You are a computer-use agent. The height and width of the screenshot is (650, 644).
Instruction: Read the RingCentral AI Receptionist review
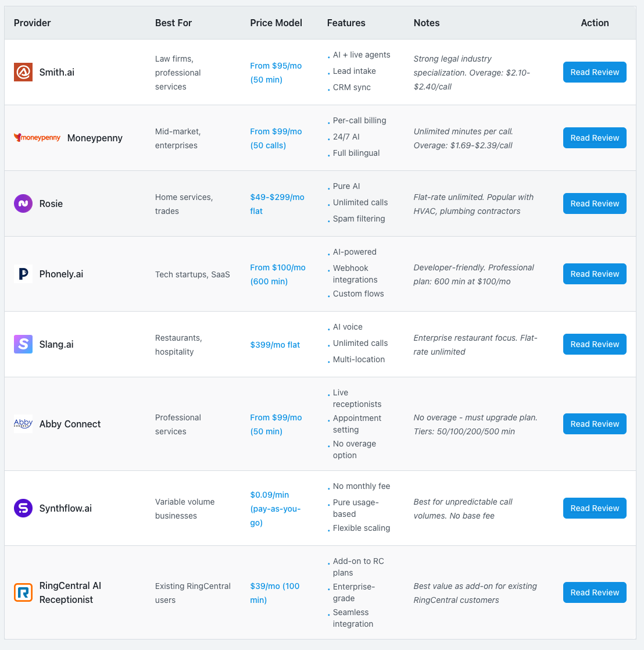(x=595, y=592)
